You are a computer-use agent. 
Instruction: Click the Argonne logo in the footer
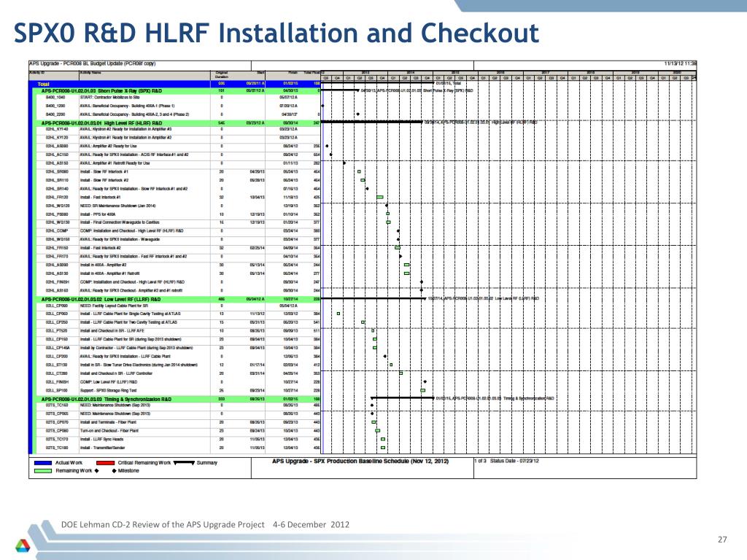coord(23,545)
